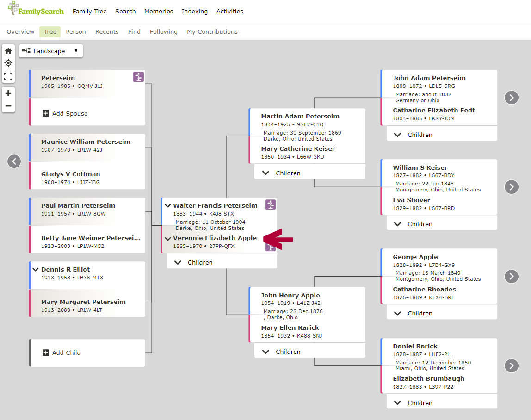Open the Landscape view dropdown

(51, 51)
